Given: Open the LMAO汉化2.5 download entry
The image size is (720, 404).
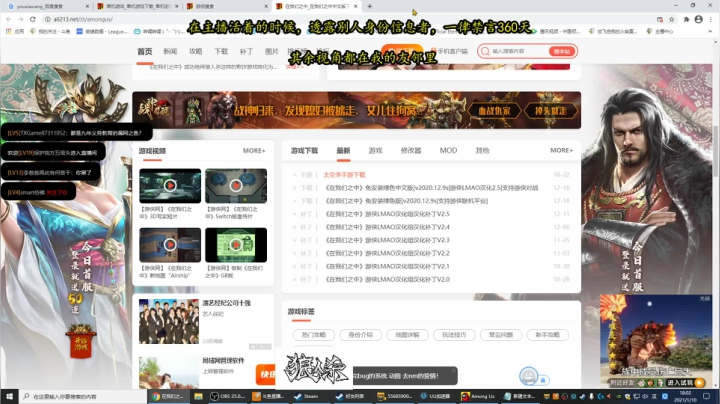Looking at the screenshot, I should pos(431,188).
